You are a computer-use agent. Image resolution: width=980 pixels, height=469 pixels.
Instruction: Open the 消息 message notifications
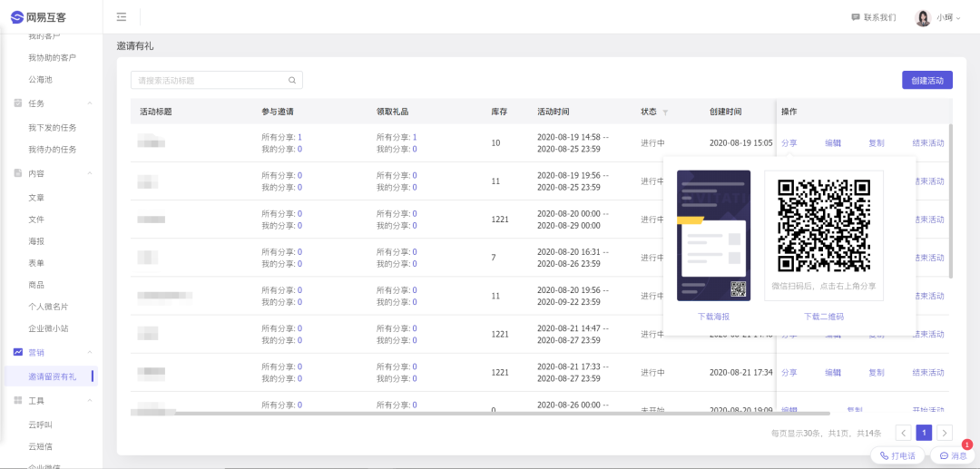(x=953, y=455)
